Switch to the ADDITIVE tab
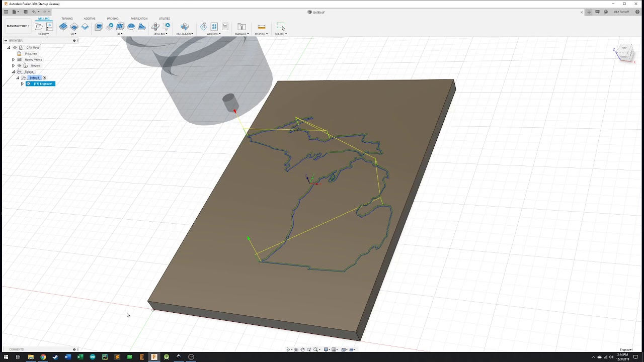The image size is (644, 362). [x=90, y=19]
